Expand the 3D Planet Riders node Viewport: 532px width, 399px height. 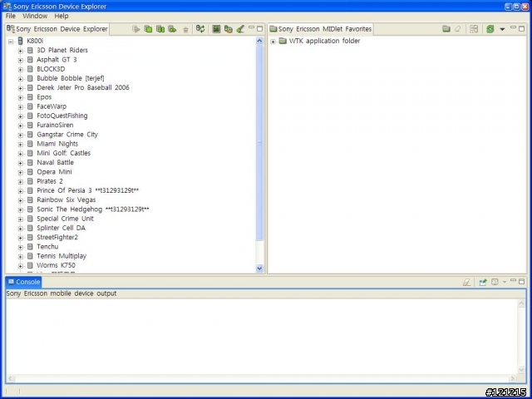pos(21,51)
